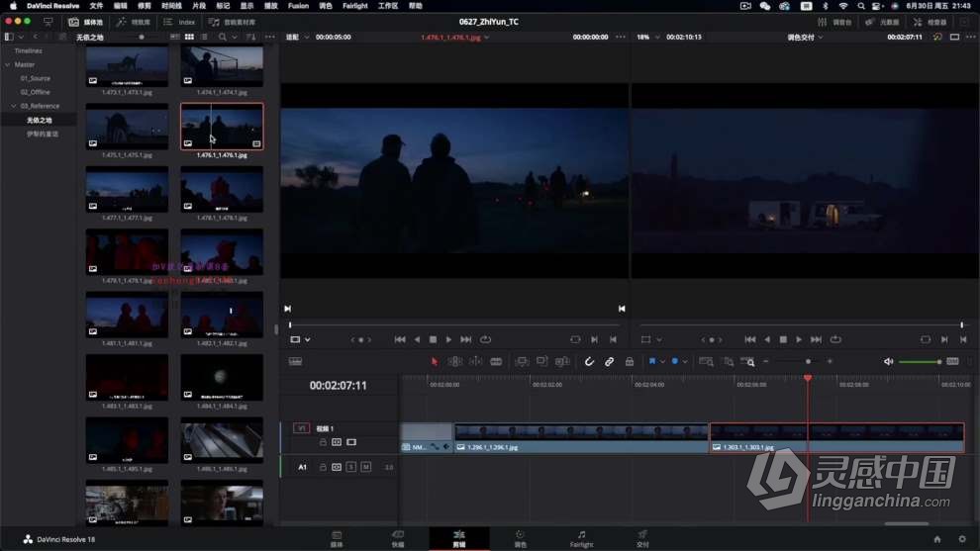The image size is (980, 551).
Task: Zoom out timeline with minus icon
Action: coord(765,362)
